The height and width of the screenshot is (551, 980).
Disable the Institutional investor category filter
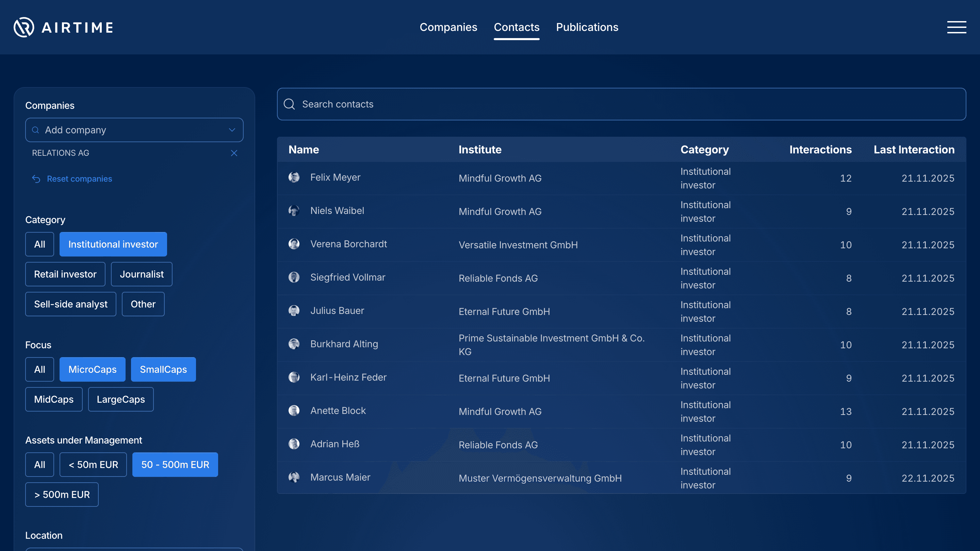[113, 244]
